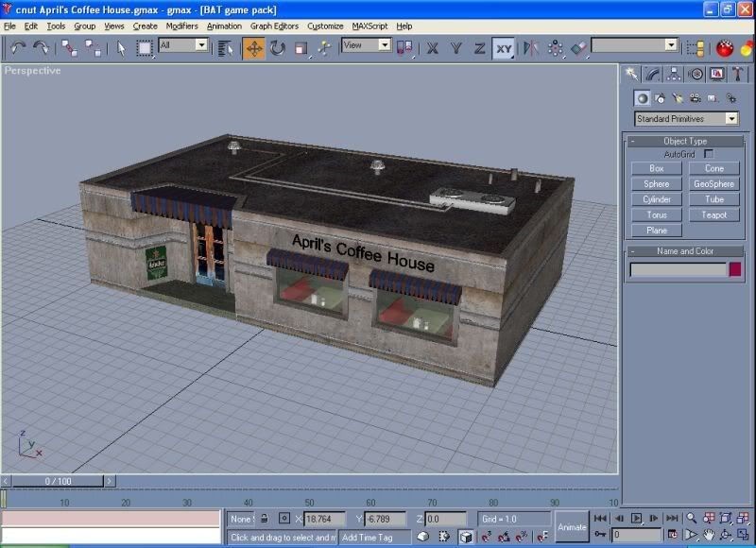The image size is (756, 548).
Task: Click the Time Configuration clock icon
Action: (672, 535)
